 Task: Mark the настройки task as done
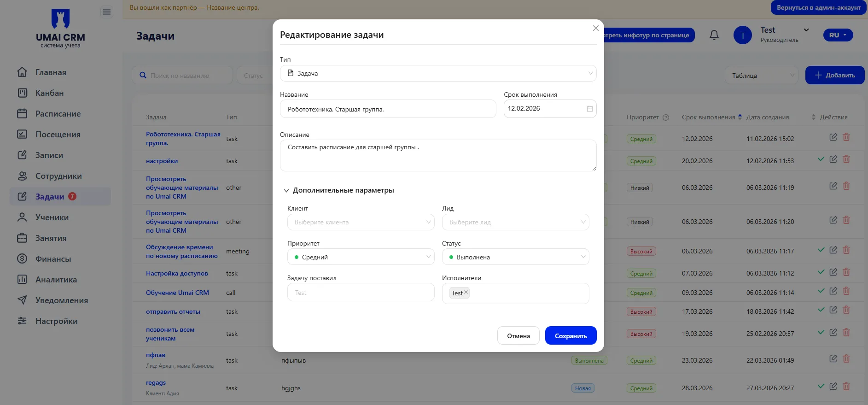[x=821, y=159]
